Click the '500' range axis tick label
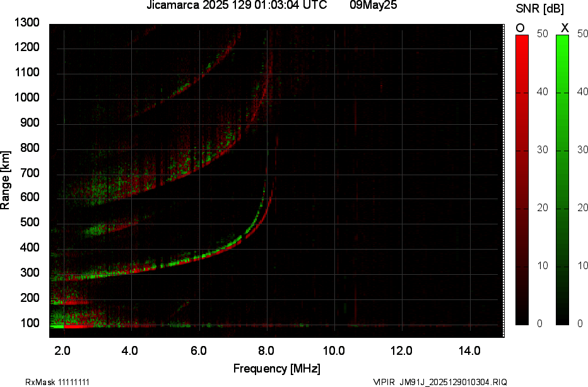 (29, 222)
